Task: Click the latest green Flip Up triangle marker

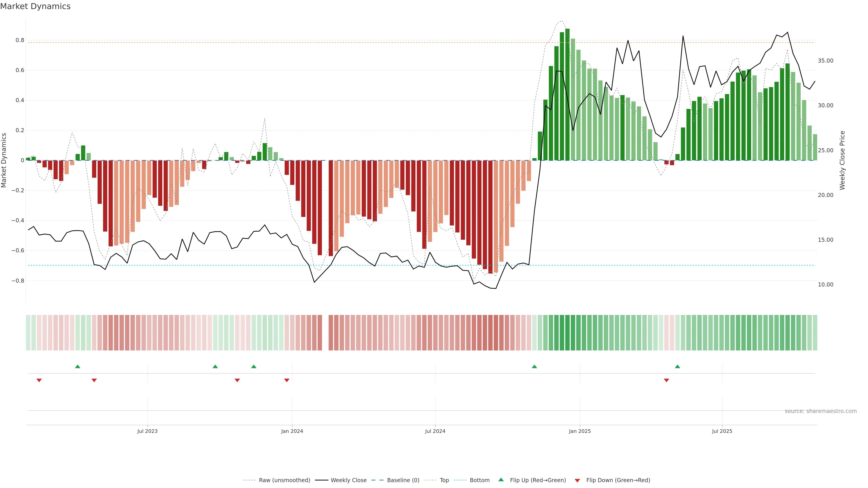Action: 678,366
